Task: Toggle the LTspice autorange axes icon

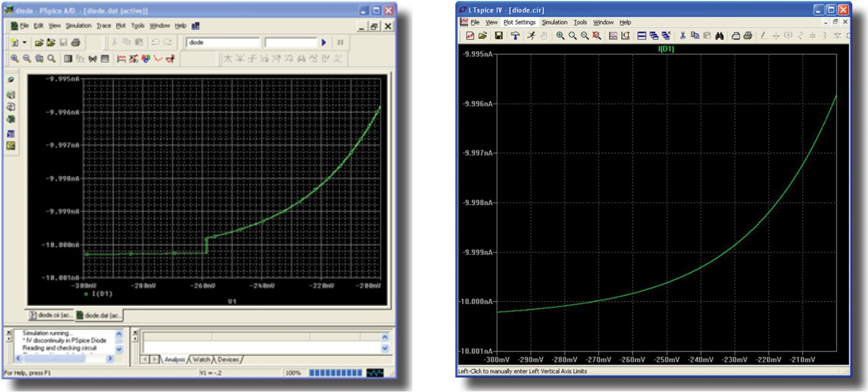Action: (626, 36)
